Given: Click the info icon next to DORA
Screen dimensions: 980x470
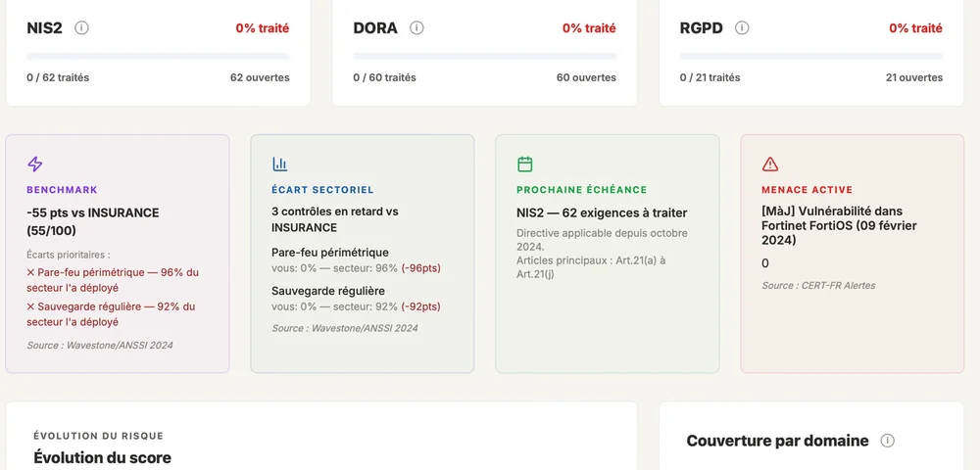Looking at the screenshot, I should click(416, 28).
